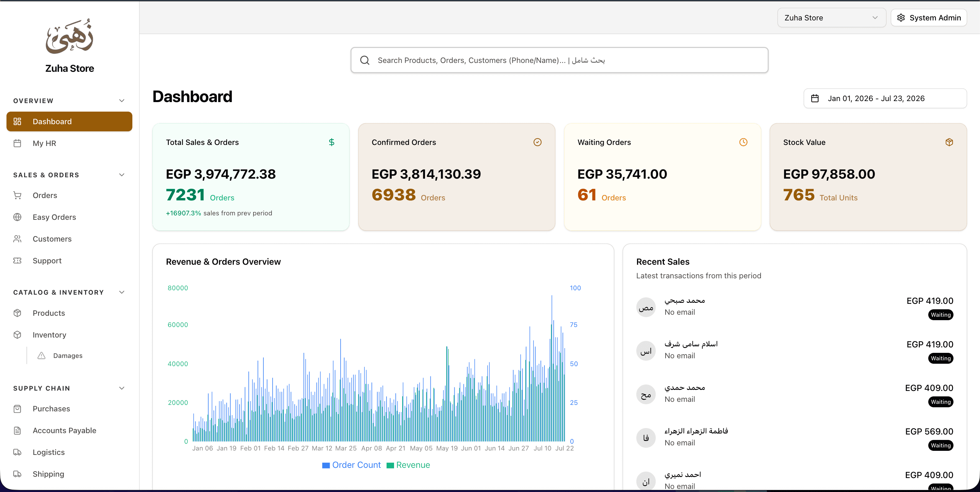The width and height of the screenshot is (980, 492).
Task: Click the Stock Value card
Action: [868, 177]
